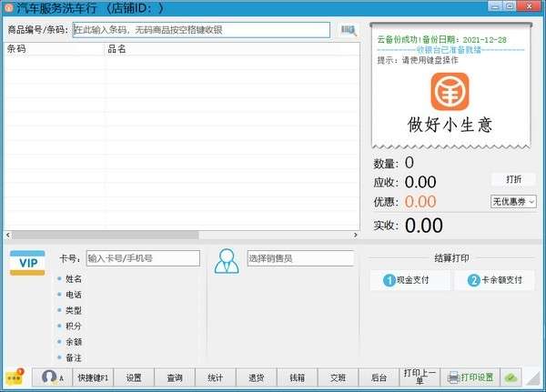Click the barcode search icon
This screenshot has width=546, height=392.
click(x=349, y=30)
